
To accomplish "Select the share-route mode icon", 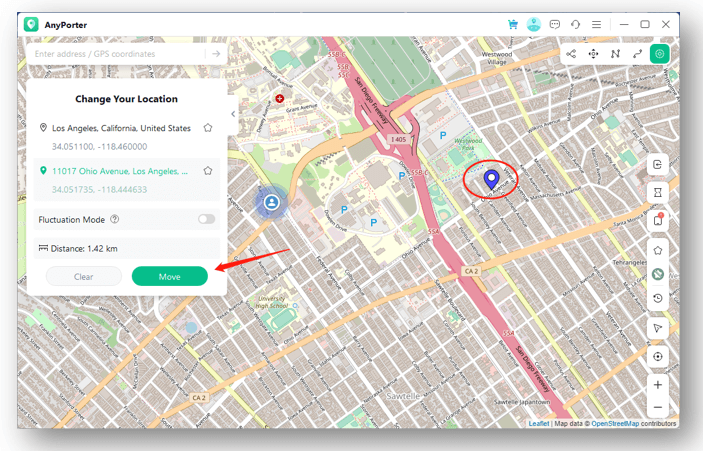I will [571, 54].
